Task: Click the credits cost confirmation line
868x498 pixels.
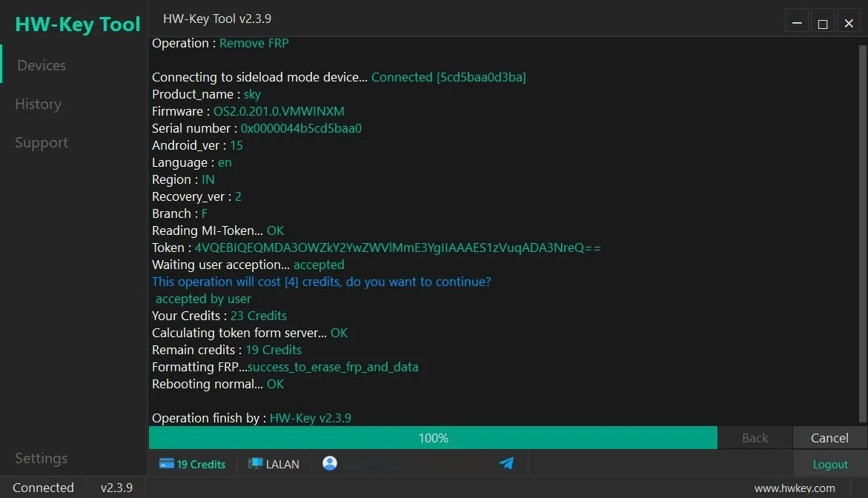Action: [322, 282]
